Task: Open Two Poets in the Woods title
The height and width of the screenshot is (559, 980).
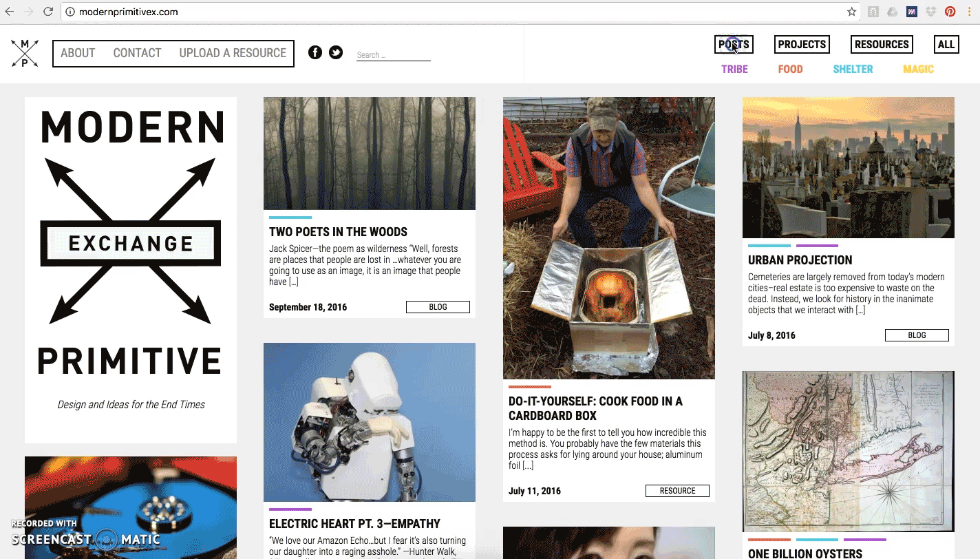Action: pyautogui.click(x=338, y=232)
